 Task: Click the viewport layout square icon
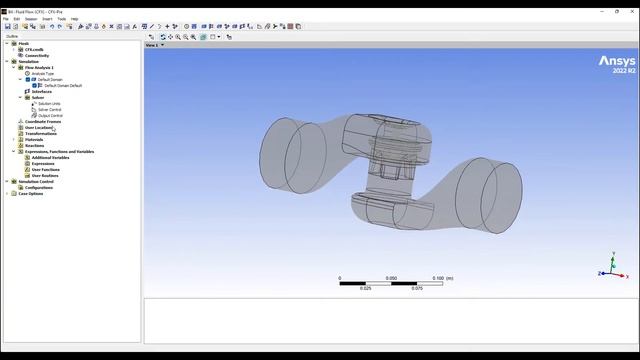coord(212,37)
